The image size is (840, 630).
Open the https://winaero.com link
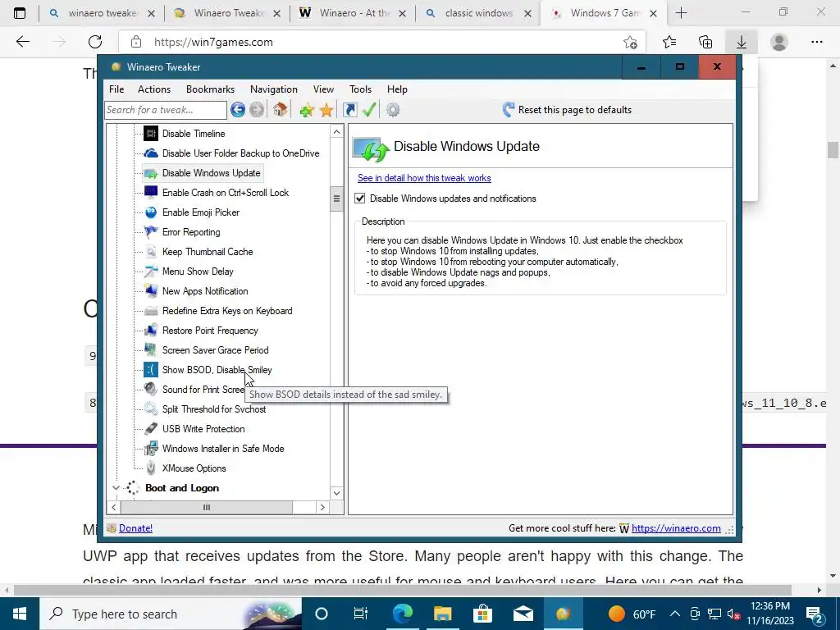pyautogui.click(x=676, y=528)
